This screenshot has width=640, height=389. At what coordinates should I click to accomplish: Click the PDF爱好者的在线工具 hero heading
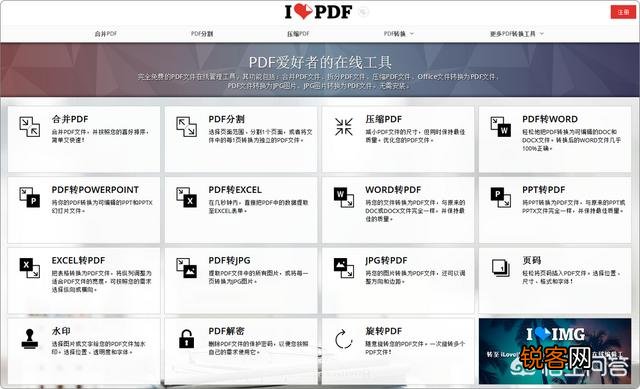(320, 62)
